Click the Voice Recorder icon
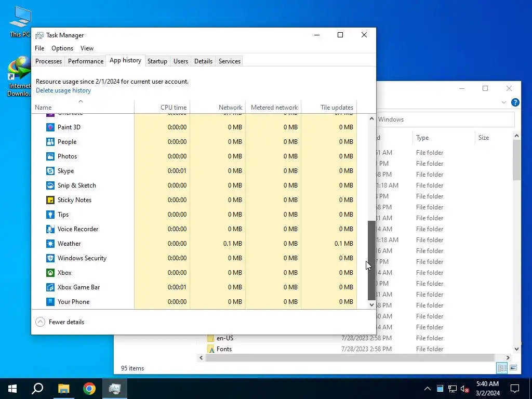The image size is (532, 399). [50, 229]
